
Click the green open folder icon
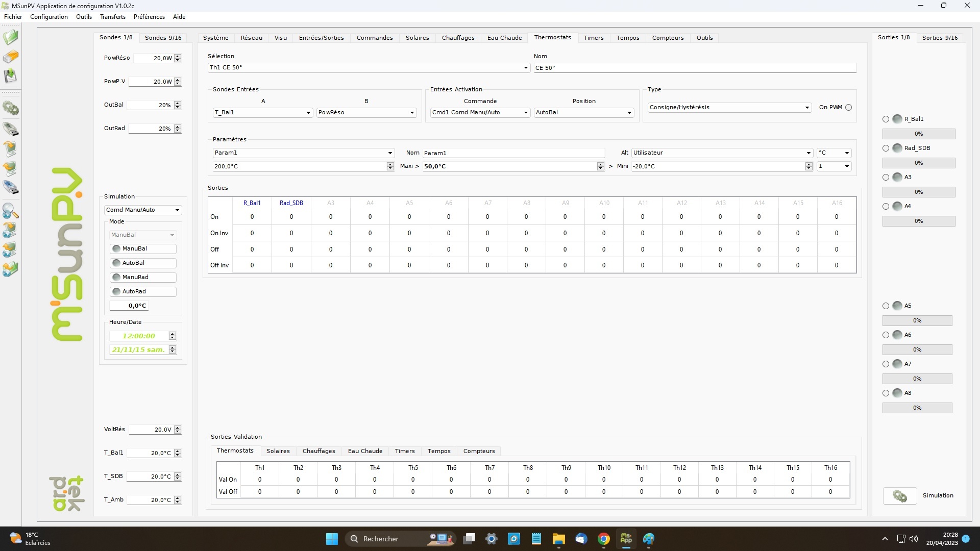click(x=10, y=37)
